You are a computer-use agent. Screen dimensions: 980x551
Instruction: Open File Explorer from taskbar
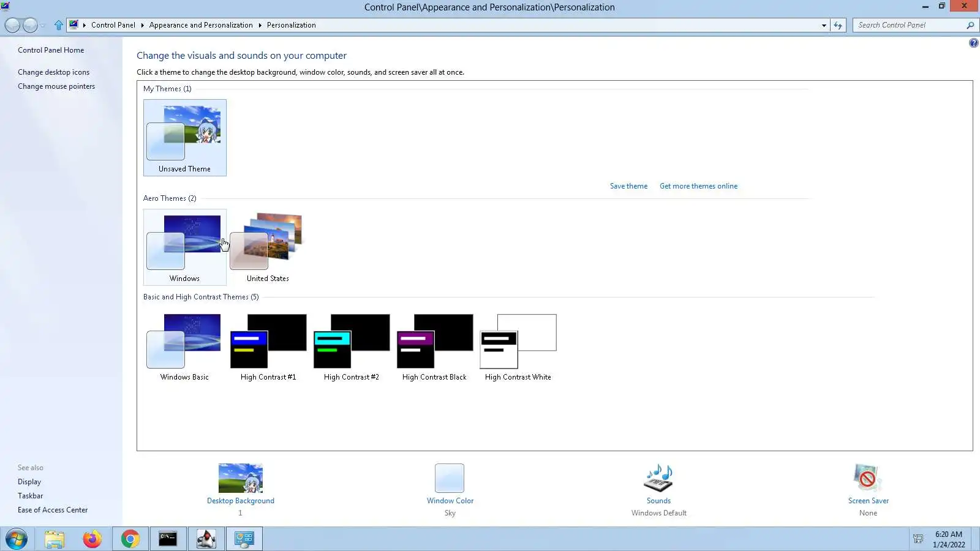pos(54,539)
